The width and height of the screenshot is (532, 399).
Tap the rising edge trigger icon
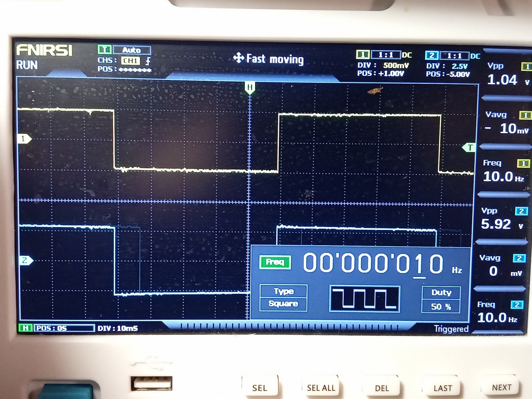pyautogui.click(x=148, y=61)
